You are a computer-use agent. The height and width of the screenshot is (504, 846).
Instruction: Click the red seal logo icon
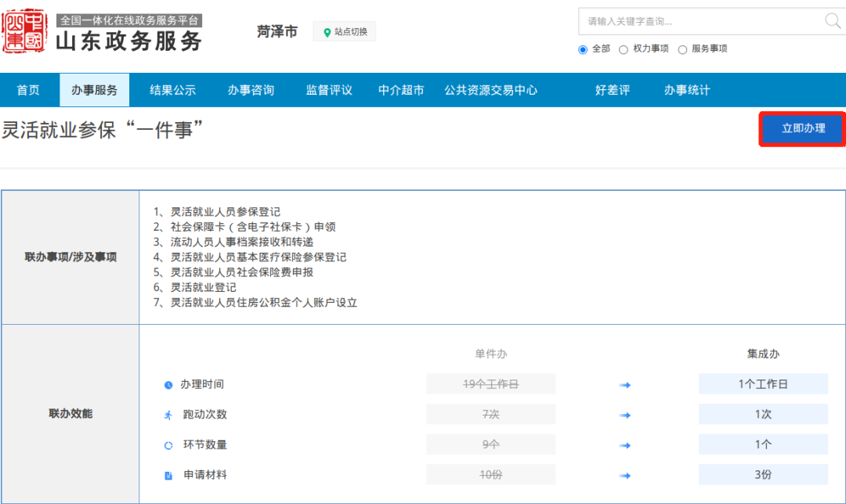[x=24, y=31]
